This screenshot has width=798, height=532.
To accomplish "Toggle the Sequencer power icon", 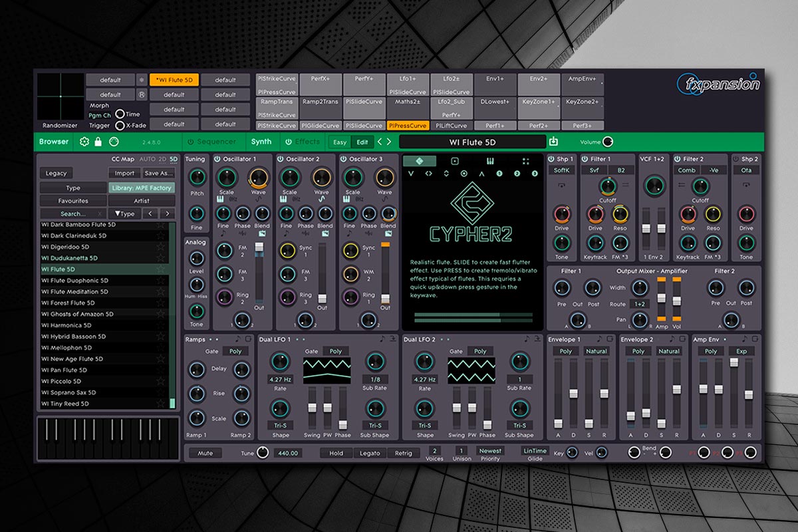I will click(190, 142).
